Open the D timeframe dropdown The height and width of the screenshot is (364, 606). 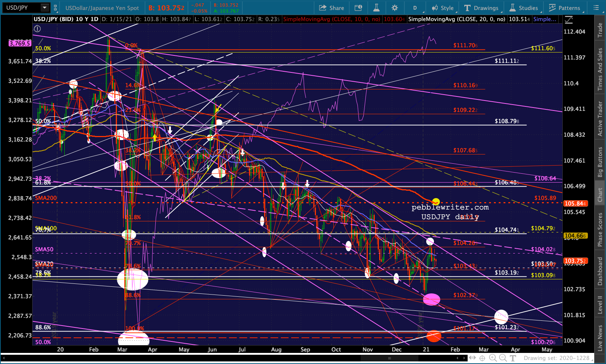point(415,8)
